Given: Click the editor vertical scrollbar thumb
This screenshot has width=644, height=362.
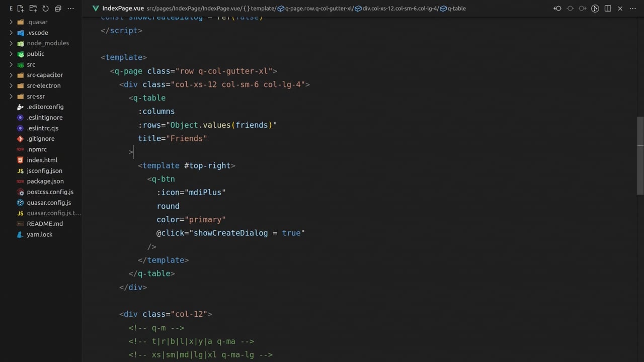Looking at the screenshot, I should [x=640, y=155].
